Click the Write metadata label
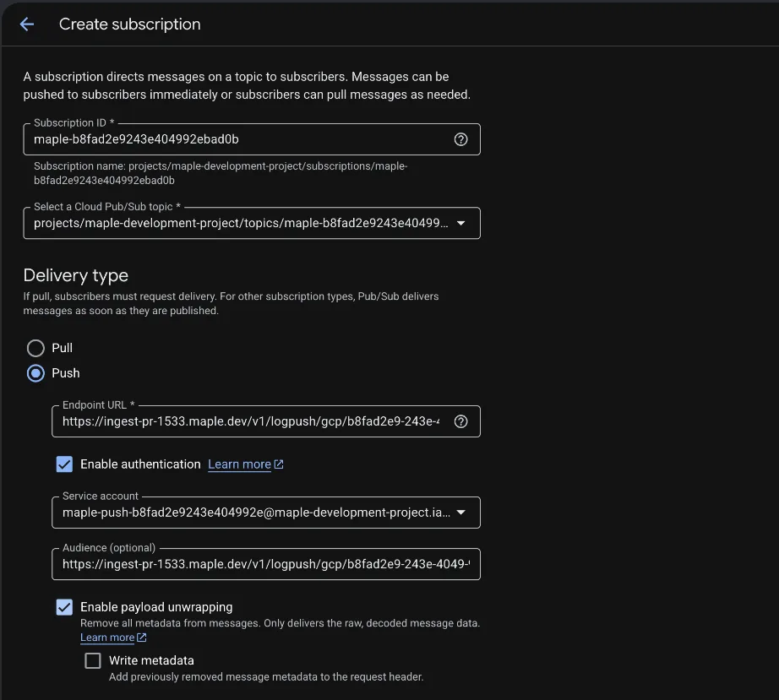The height and width of the screenshot is (700, 779). pos(151,661)
